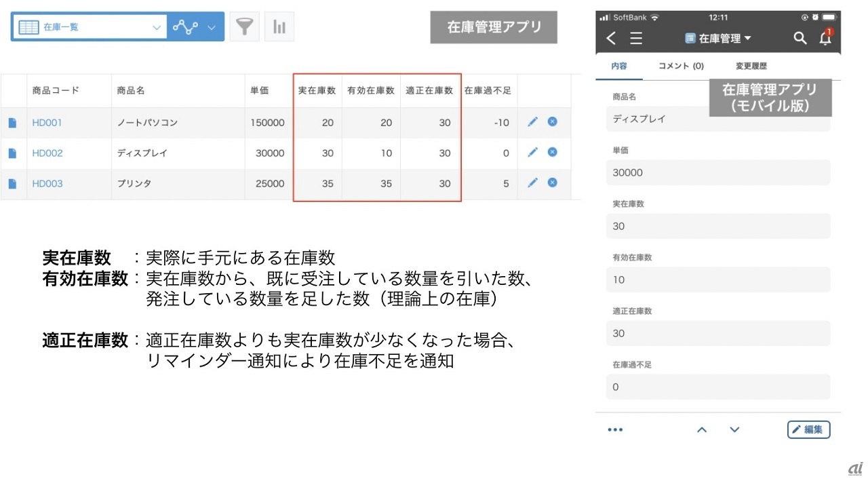Tap the three-dot more options menu

pos(615,429)
